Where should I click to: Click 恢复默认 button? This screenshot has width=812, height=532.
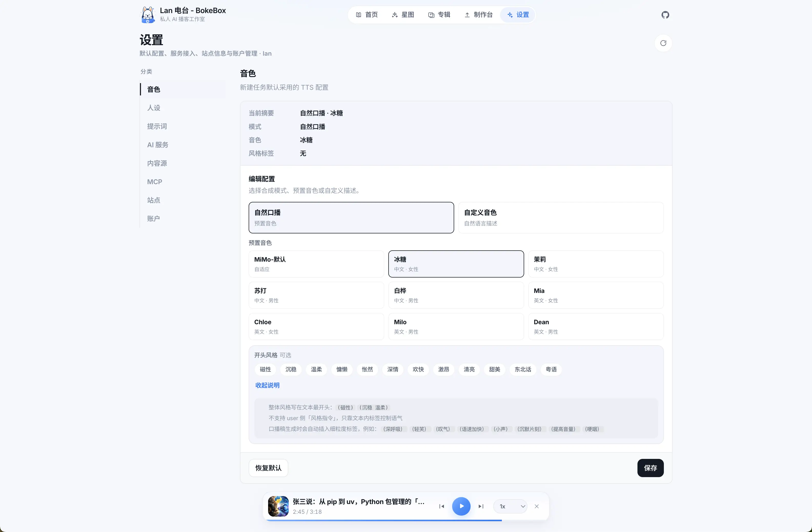coord(268,468)
